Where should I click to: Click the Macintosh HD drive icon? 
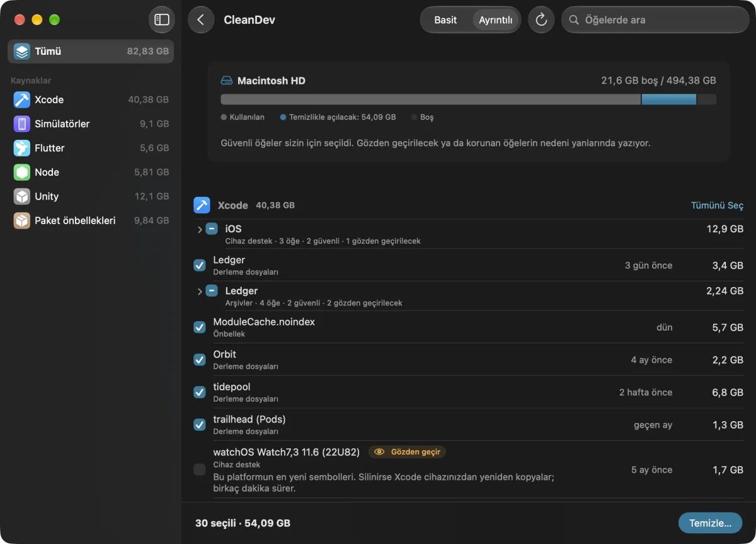click(x=227, y=81)
